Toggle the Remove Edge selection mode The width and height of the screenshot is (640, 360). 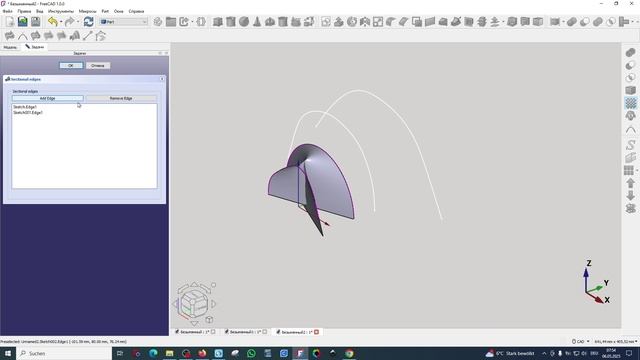[x=121, y=98]
